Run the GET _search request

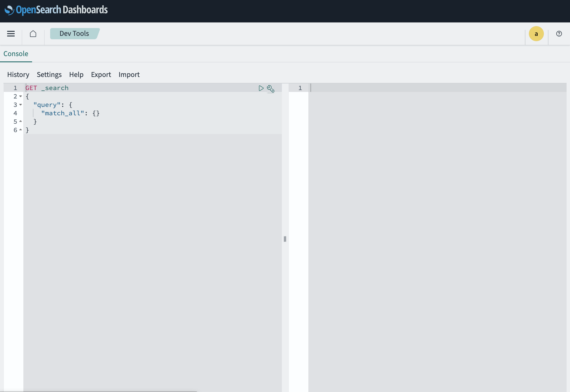[x=261, y=88]
